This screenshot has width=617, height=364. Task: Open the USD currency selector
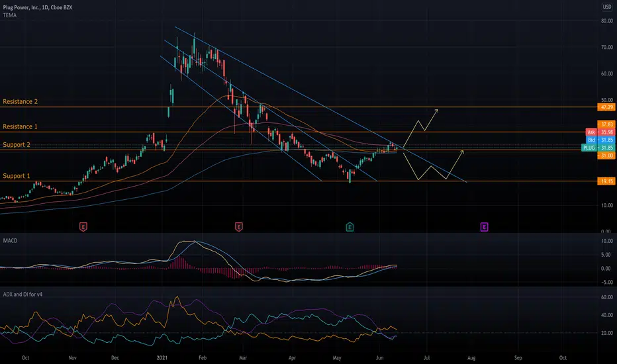[x=607, y=7]
